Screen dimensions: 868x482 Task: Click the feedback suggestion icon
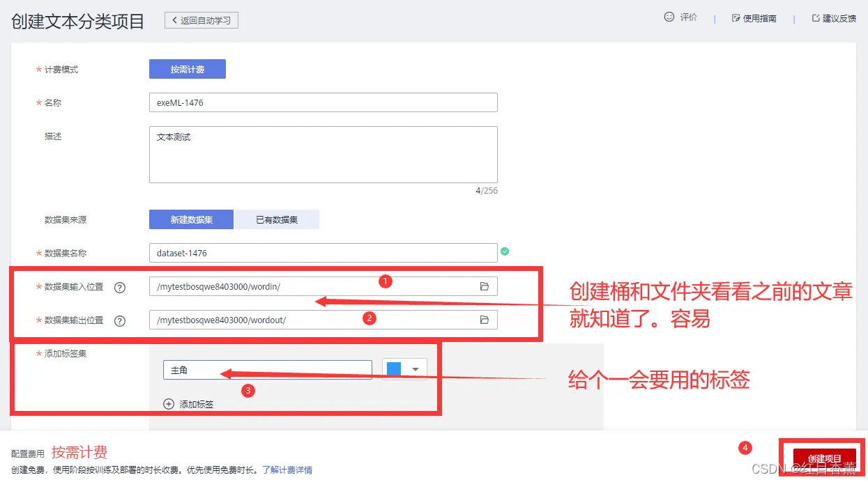pyautogui.click(x=816, y=18)
